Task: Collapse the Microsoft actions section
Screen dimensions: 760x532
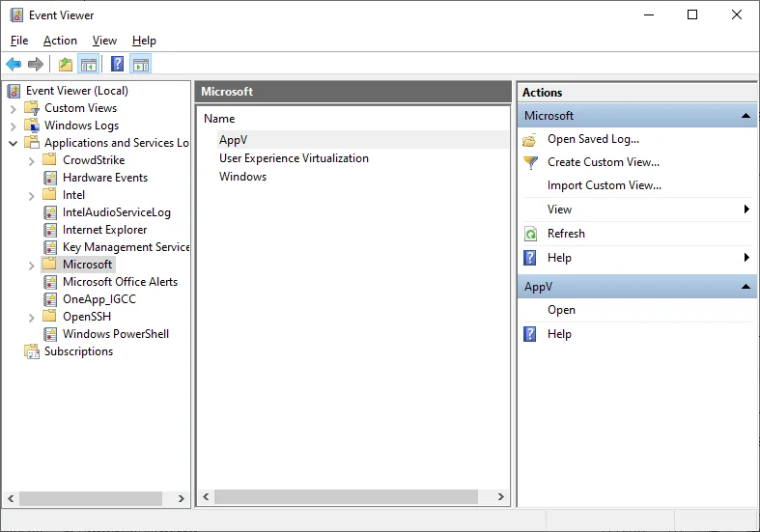Action: pos(746,116)
